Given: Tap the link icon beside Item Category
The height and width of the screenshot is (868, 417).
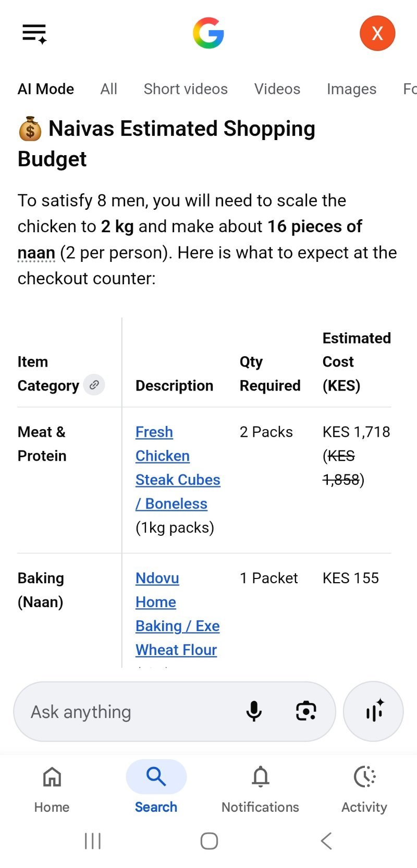Looking at the screenshot, I should click(x=94, y=385).
